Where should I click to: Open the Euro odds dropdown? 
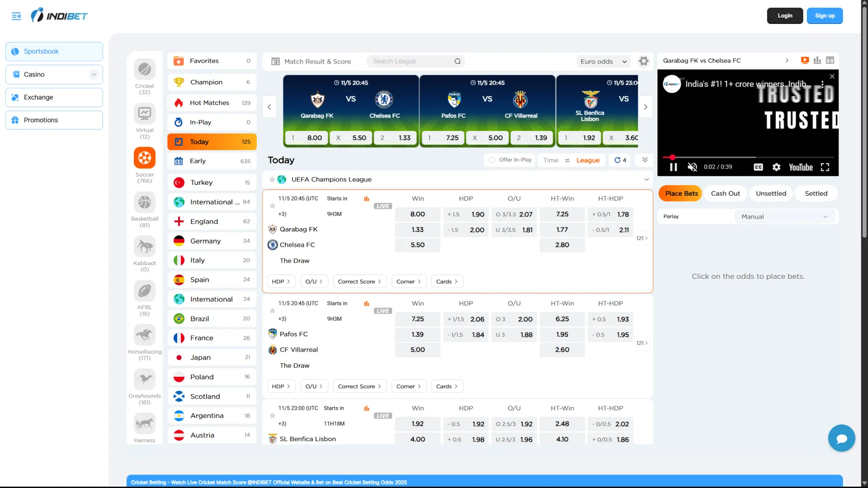603,61
